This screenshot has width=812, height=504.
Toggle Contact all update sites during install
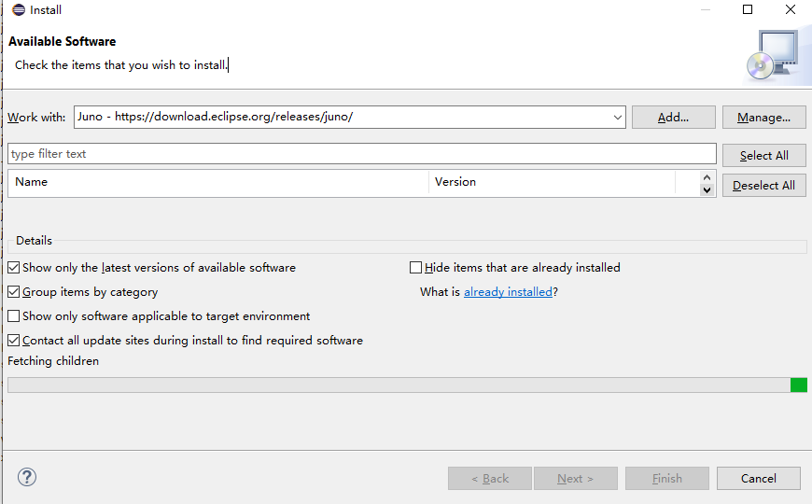[14, 341]
